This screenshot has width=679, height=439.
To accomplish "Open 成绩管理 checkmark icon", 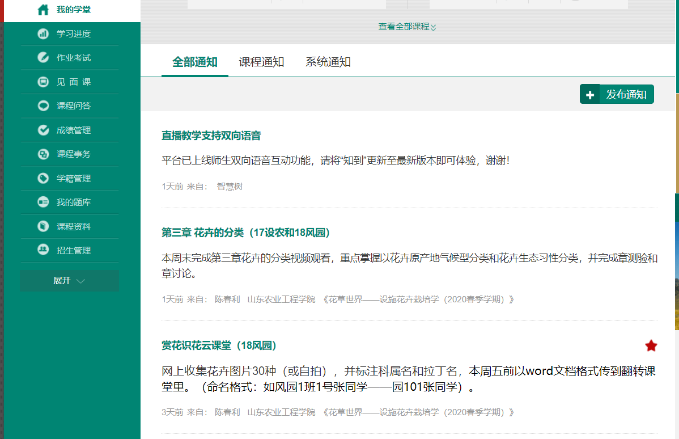I will (43, 130).
